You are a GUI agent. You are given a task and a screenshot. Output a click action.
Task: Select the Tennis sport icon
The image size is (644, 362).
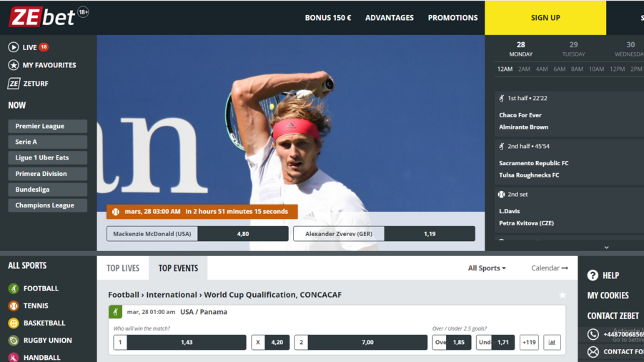pos(14,305)
